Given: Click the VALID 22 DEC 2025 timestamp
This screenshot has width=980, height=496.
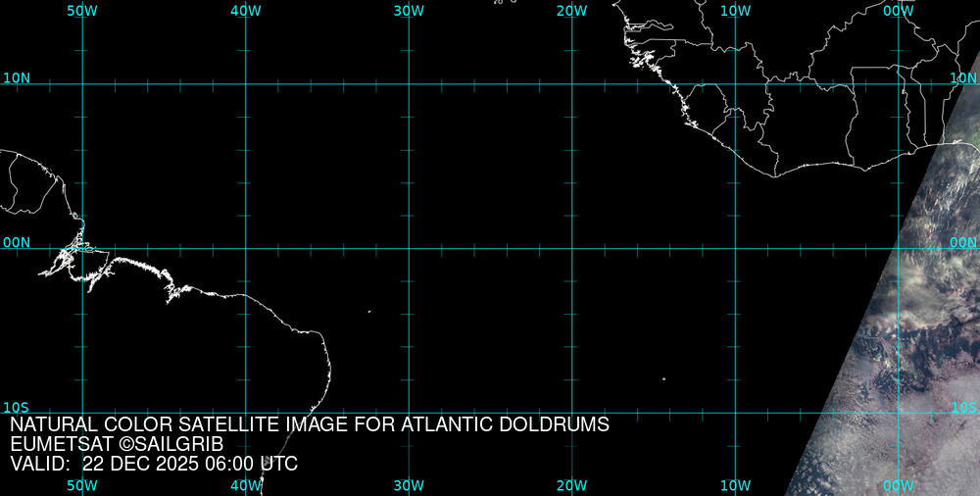Looking at the screenshot, I should click(x=154, y=464).
